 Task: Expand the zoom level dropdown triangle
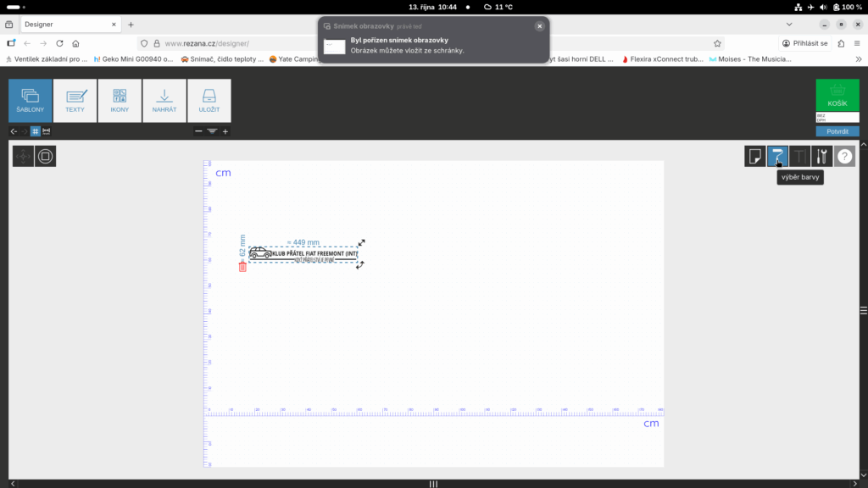tap(212, 131)
